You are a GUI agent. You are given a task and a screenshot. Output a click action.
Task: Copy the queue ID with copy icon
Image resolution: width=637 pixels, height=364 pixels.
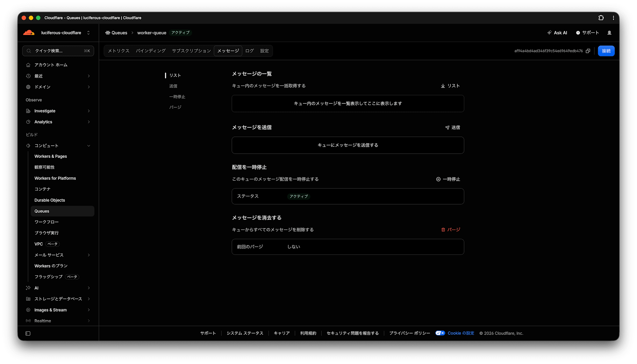tap(588, 51)
